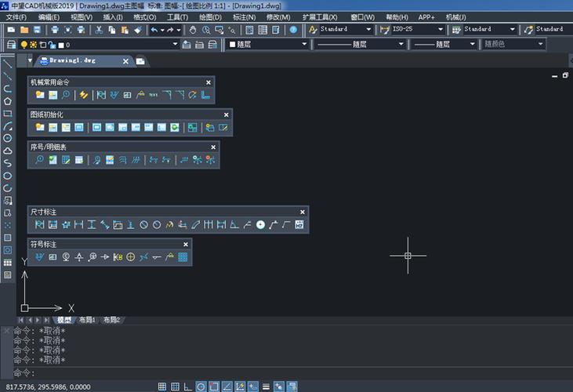Select the revision cloud draw tool

(8, 151)
